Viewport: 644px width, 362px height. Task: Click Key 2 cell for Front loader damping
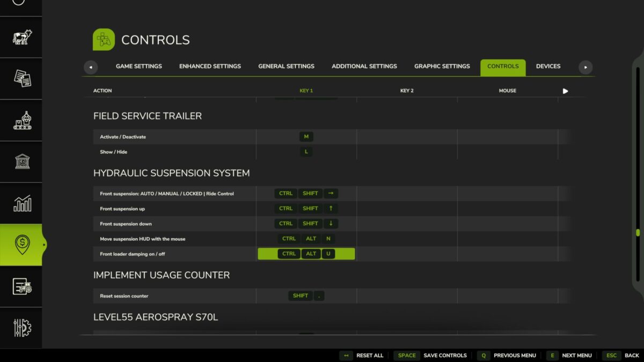[407, 254]
